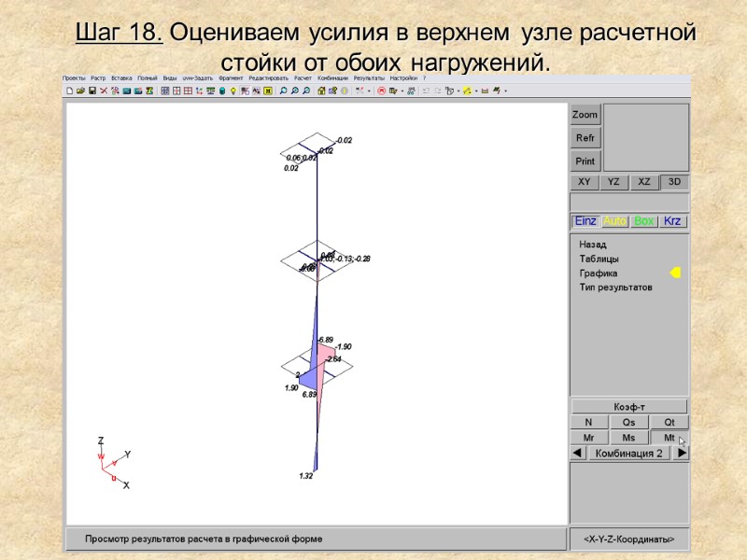Open dropdown arrow after the last toolbar icon
Viewport: 747px width, 560px height.
tap(505, 91)
